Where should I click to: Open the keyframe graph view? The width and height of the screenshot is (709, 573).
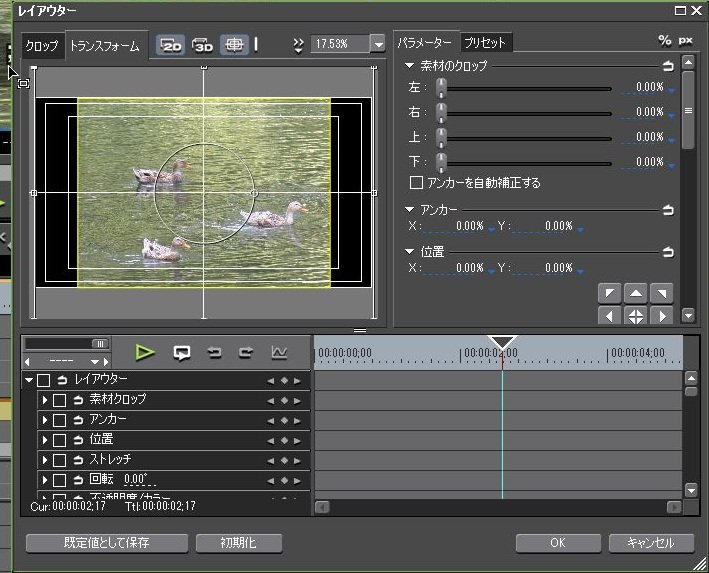click(x=279, y=352)
